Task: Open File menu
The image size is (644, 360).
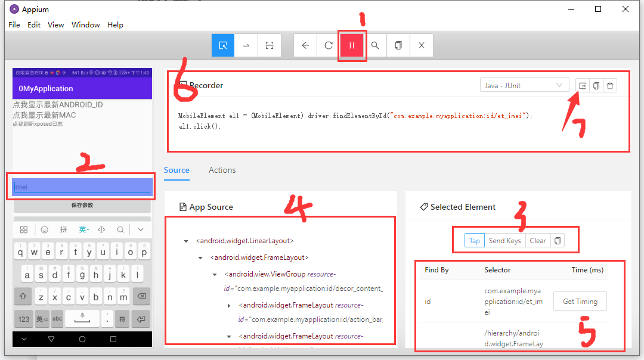Action: [x=14, y=24]
